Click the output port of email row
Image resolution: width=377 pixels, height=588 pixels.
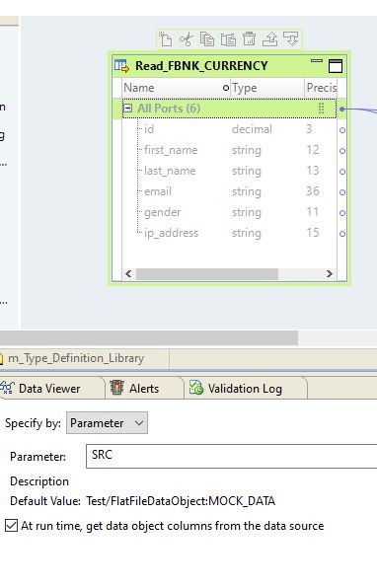click(x=342, y=191)
